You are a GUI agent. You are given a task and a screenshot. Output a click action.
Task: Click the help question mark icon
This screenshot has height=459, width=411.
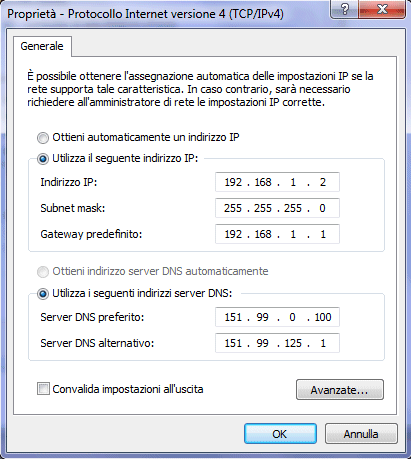click(x=344, y=9)
